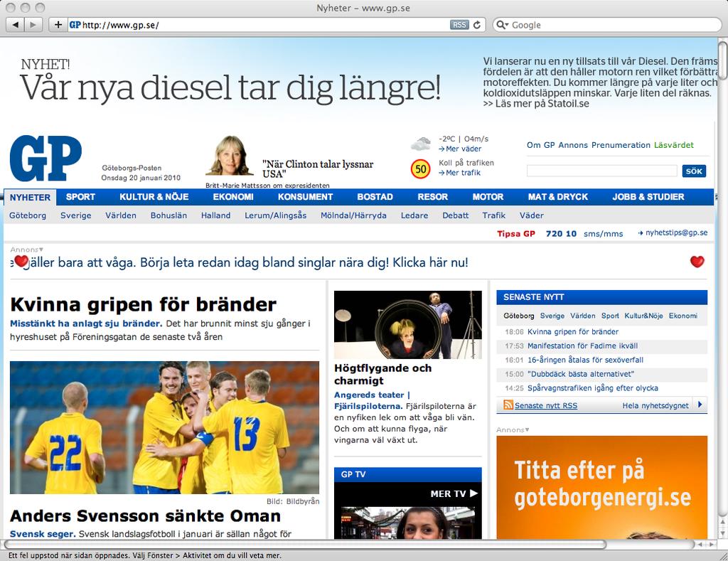Open the Göteborg news subsection
The image size is (728, 561).
point(28,215)
